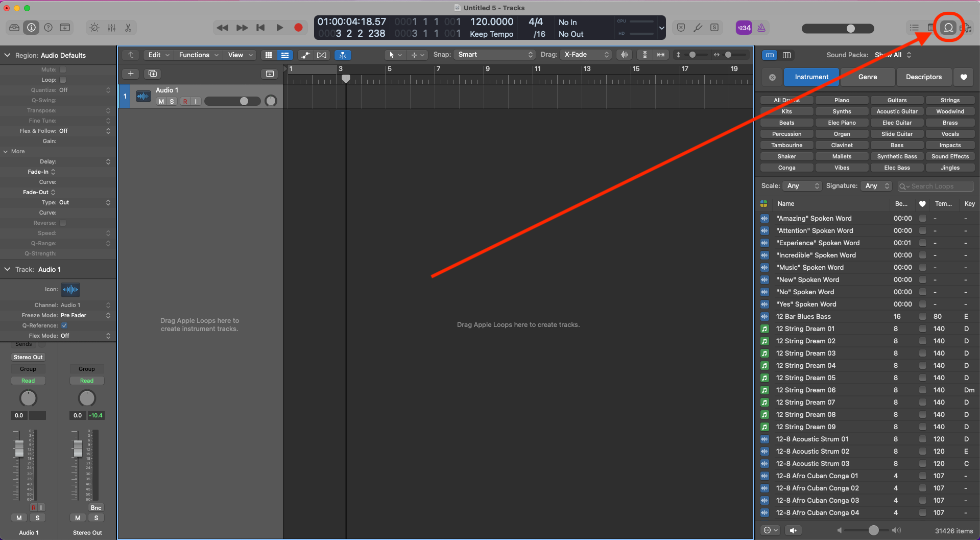
Task: Open the Editors with the scissors icon
Action: pyautogui.click(x=128, y=28)
